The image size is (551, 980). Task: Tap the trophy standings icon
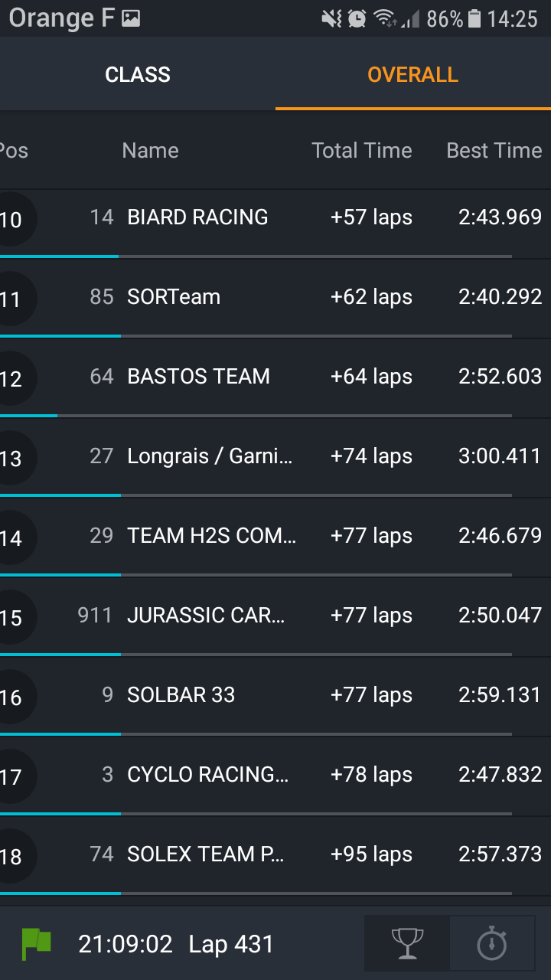[x=407, y=943]
